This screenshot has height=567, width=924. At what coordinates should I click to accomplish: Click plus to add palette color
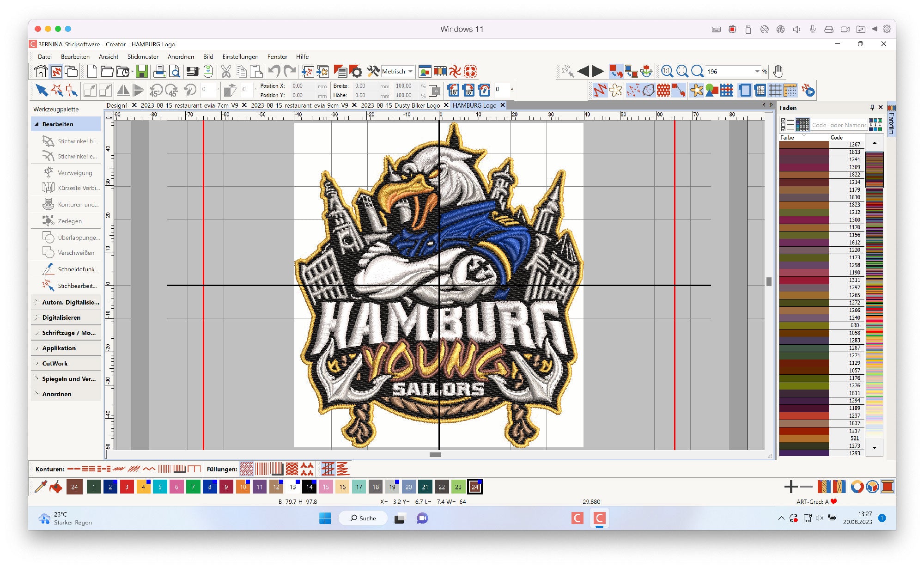point(790,487)
